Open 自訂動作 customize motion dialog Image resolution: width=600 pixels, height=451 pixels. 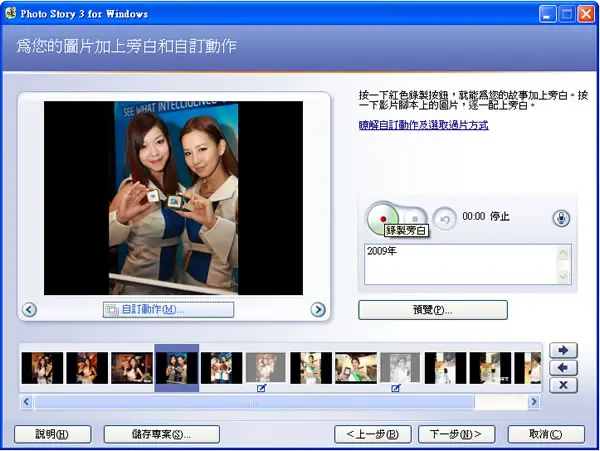pyautogui.click(x=168, y=309)
